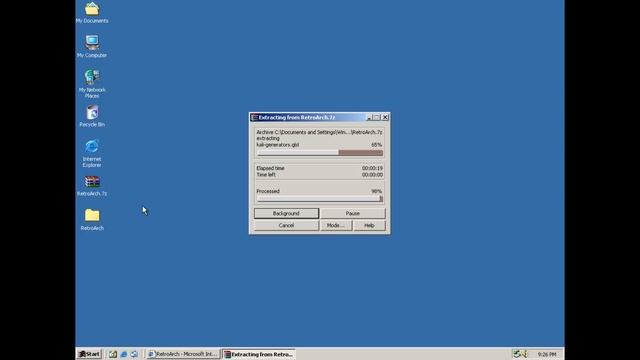Screen dimensions: 640x360
Task: Close the extraction dialog window
Action: (385, 118)
